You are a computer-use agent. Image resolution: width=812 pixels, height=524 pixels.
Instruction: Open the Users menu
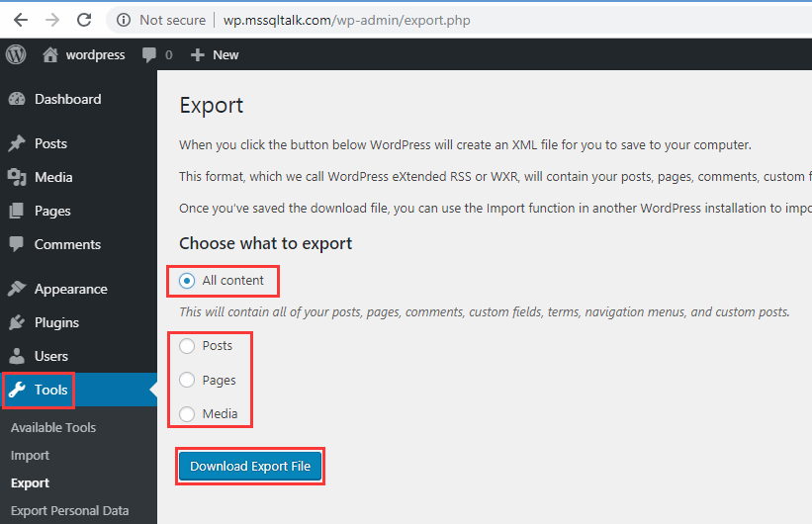point(51,356)
